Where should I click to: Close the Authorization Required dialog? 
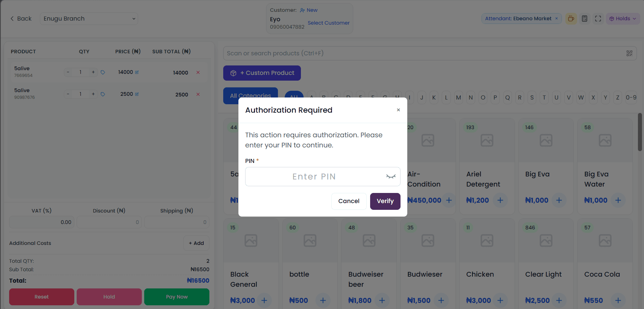[x=398, y=110]
